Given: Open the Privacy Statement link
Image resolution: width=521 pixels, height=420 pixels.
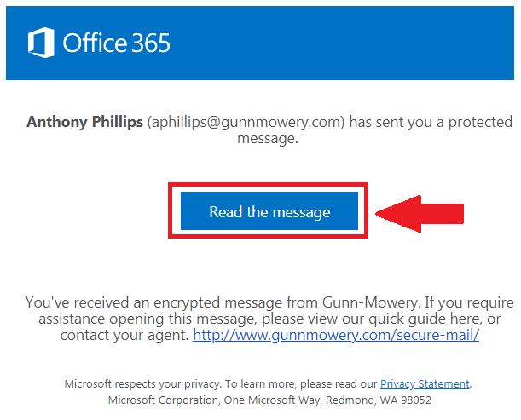Looking at the screenshot, I should point(425,384).
